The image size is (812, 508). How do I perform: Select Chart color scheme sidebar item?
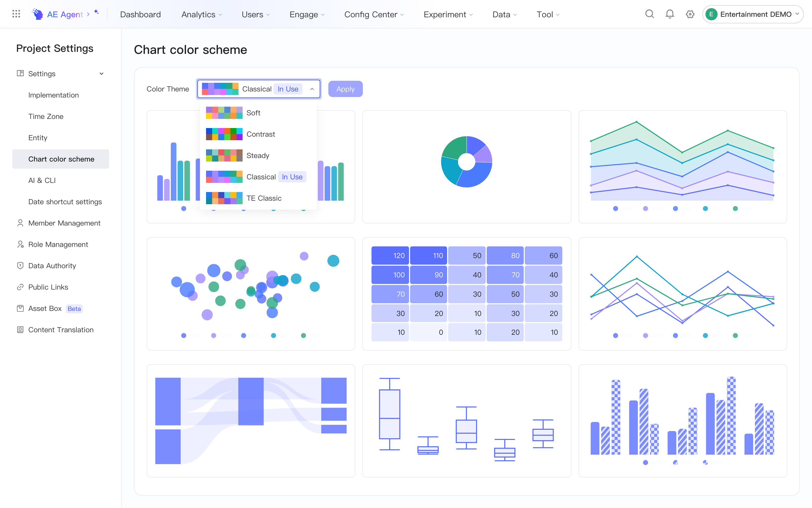click(61, 159)
